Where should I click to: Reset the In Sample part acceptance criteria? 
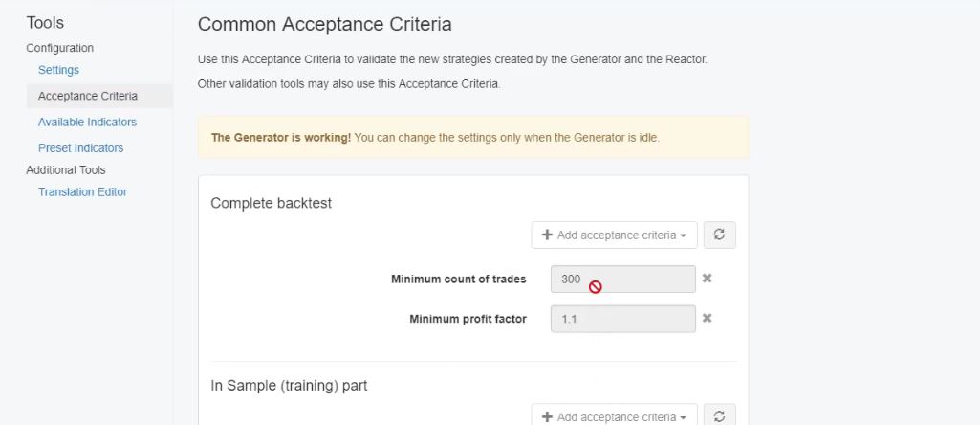[719, 416]
